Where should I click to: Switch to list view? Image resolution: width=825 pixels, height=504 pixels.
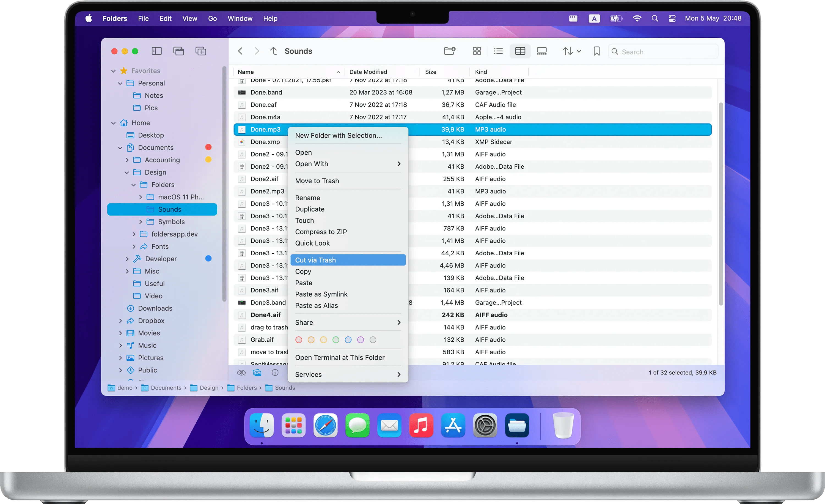point(498,51)
